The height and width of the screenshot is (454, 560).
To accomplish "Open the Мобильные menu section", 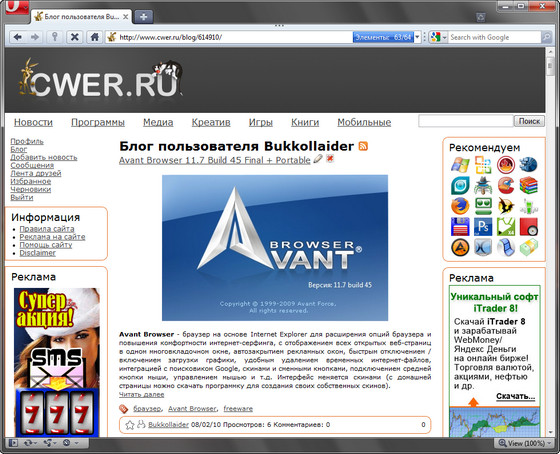I will [x=364, y=123].
